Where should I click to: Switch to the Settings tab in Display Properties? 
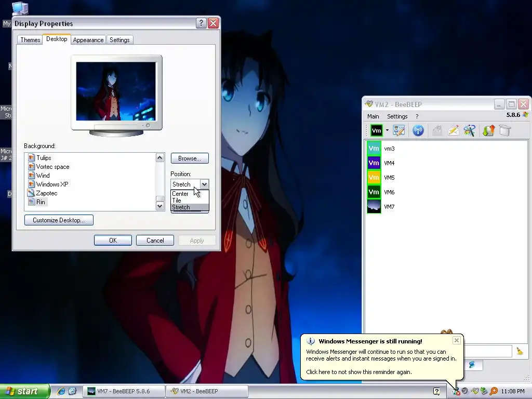pos(119,40)
